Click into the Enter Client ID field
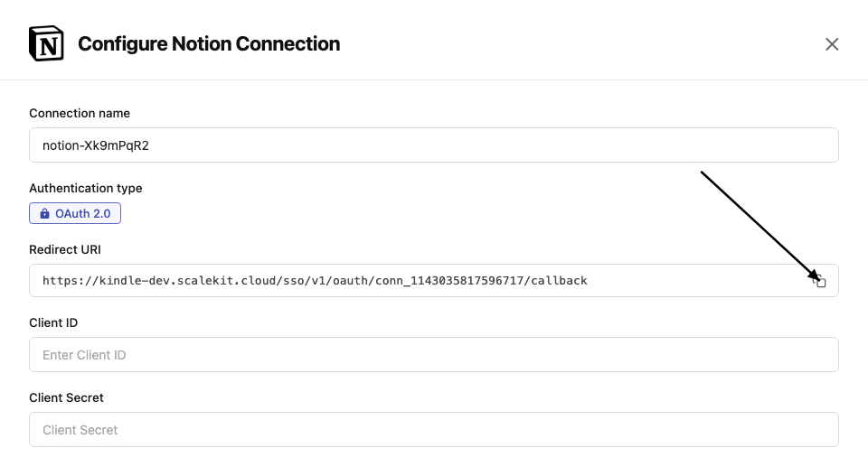 (434, 355)
